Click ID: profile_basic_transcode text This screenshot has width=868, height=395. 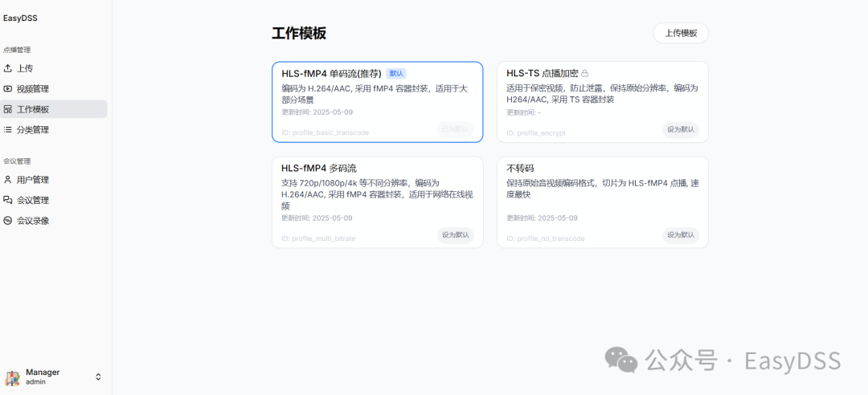tap(325, 132)
